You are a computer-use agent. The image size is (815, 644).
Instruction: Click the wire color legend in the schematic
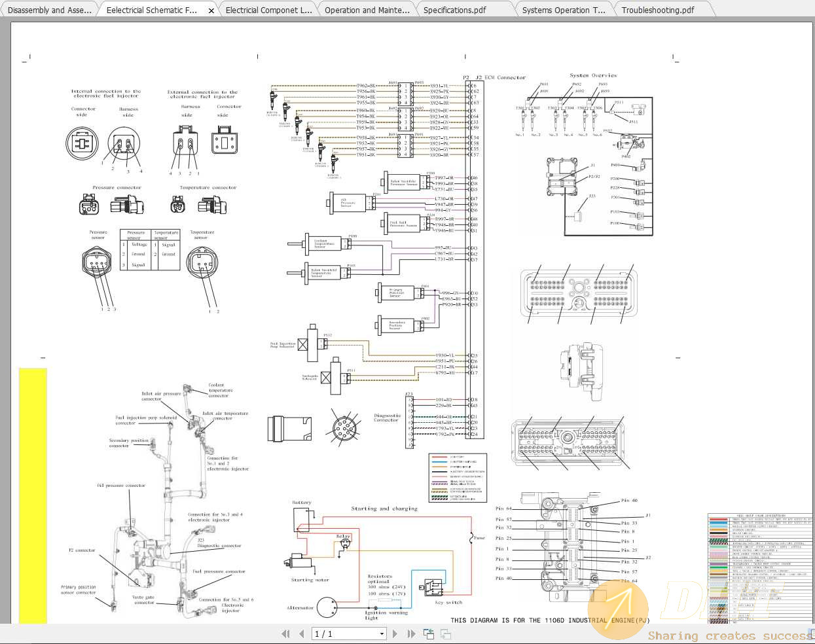click(458, 478)
